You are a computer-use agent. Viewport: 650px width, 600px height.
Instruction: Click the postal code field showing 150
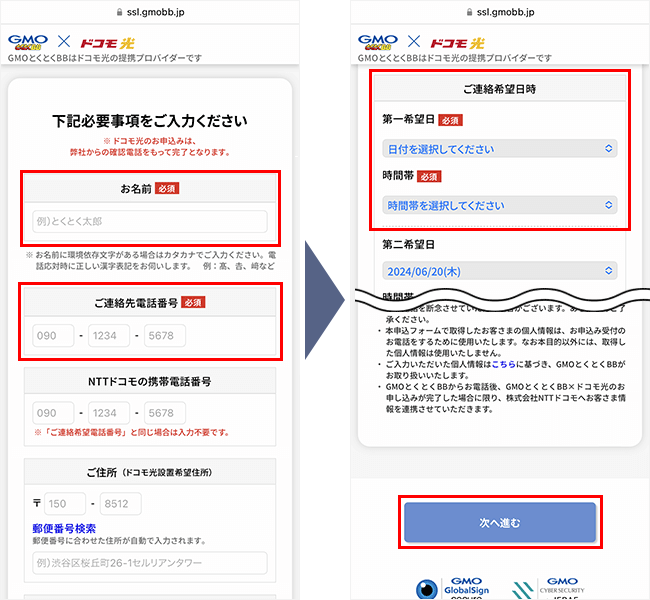pos(65,505)
